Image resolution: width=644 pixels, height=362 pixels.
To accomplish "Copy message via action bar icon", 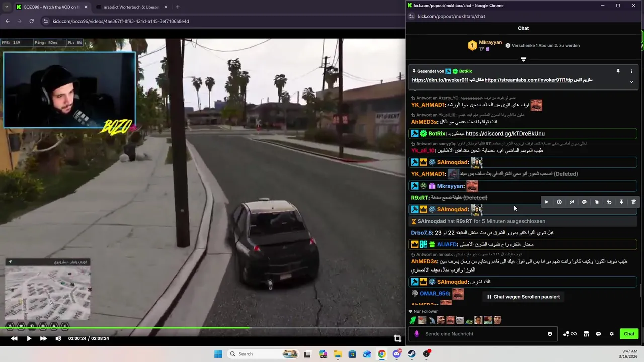I will point(597,202).
